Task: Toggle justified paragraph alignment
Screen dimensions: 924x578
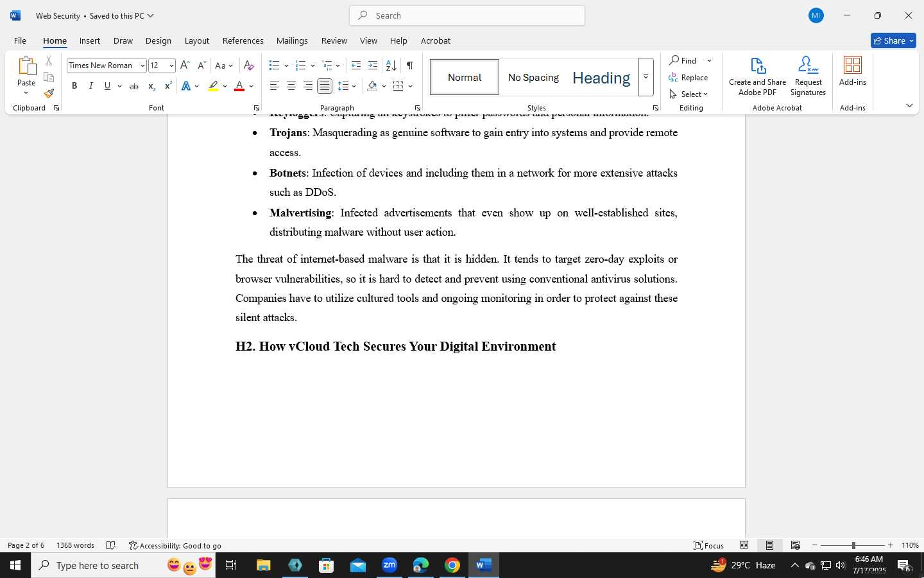Action: tap(325, 86)
